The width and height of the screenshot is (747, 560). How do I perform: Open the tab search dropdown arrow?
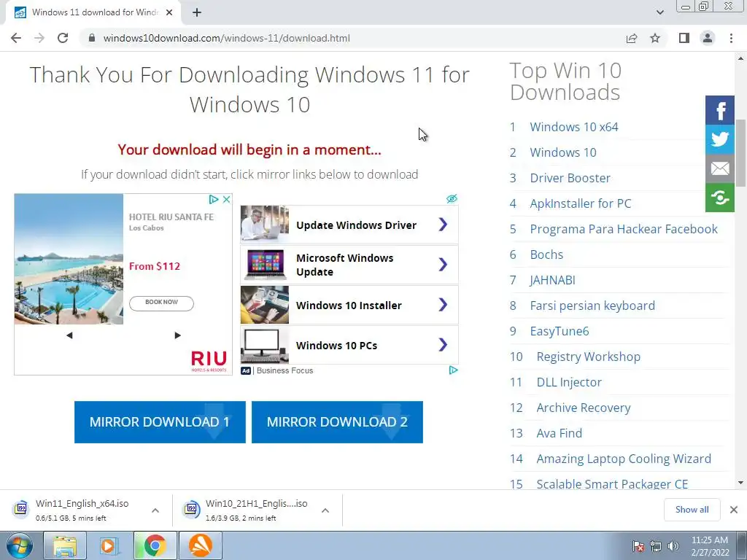point(659,12)
